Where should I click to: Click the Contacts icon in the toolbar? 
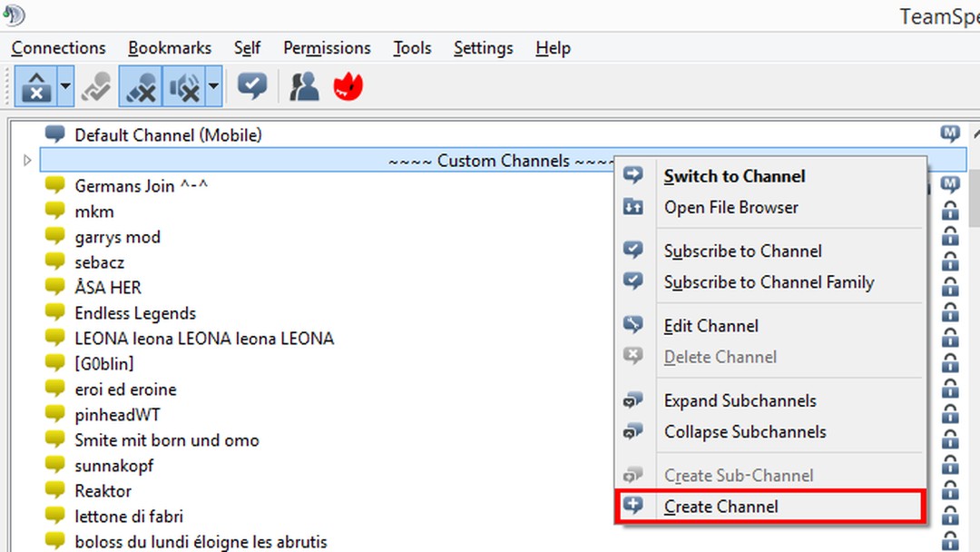point(305,86)
